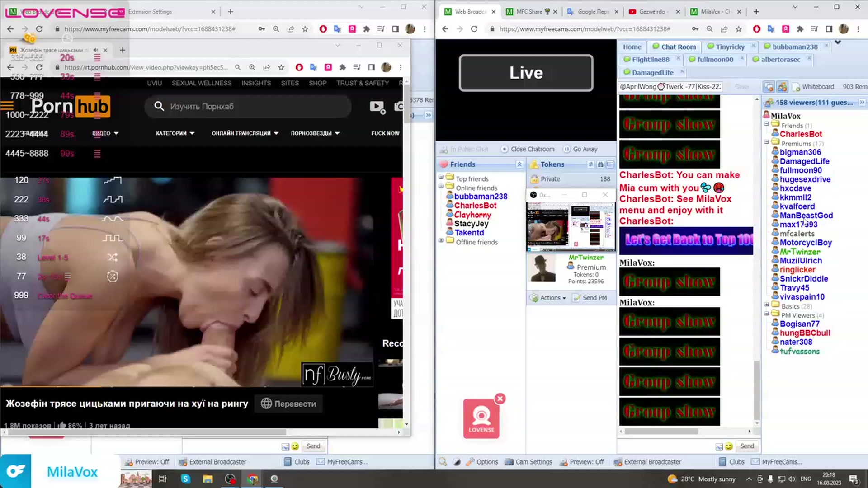Toggle chat bubbles icon left of Whiteboard

pyautogui.click(x=768, y=87)
